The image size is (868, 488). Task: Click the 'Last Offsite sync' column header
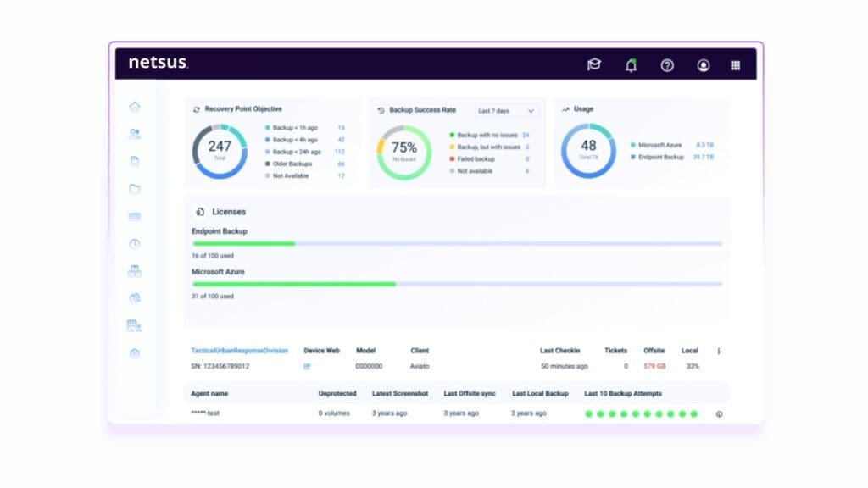tap(470, 394)
